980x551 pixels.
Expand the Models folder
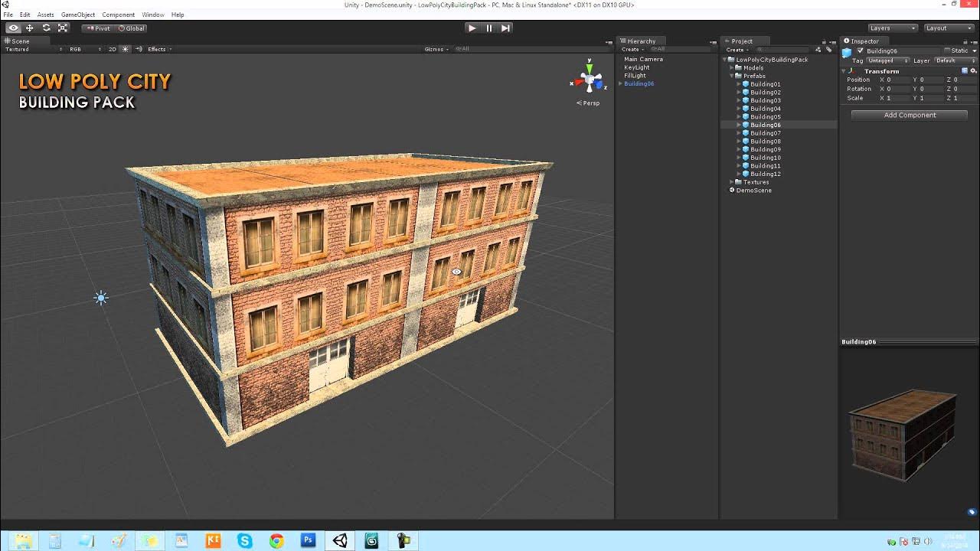[x=732, y=68]
